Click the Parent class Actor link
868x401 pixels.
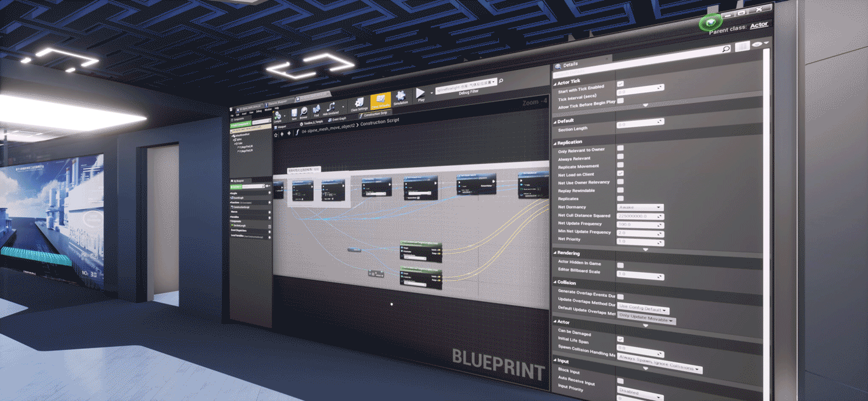(759, 25)
